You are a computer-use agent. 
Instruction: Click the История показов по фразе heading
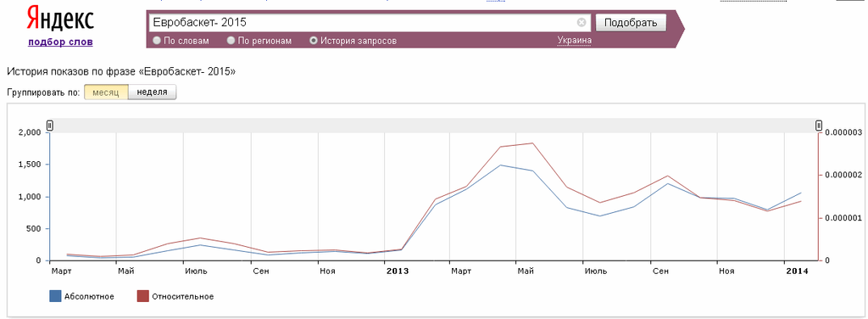[120, 71]
